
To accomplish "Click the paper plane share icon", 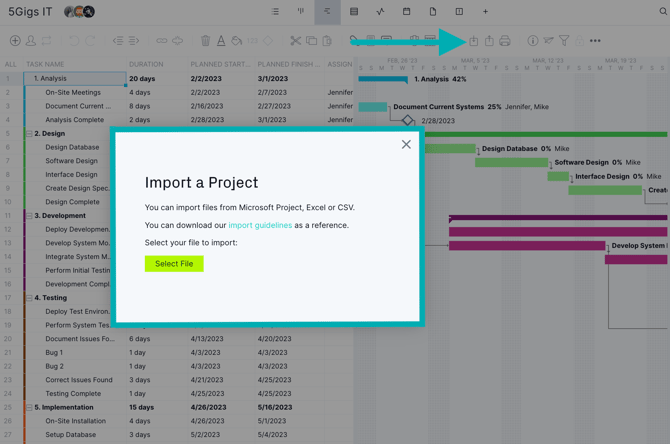I will 548,41.
